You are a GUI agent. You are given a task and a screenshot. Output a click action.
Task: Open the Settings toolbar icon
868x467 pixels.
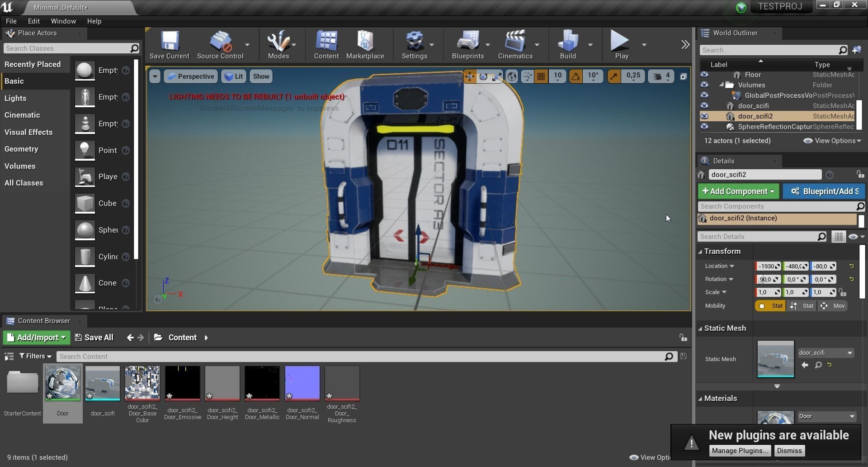click(415, 45)
